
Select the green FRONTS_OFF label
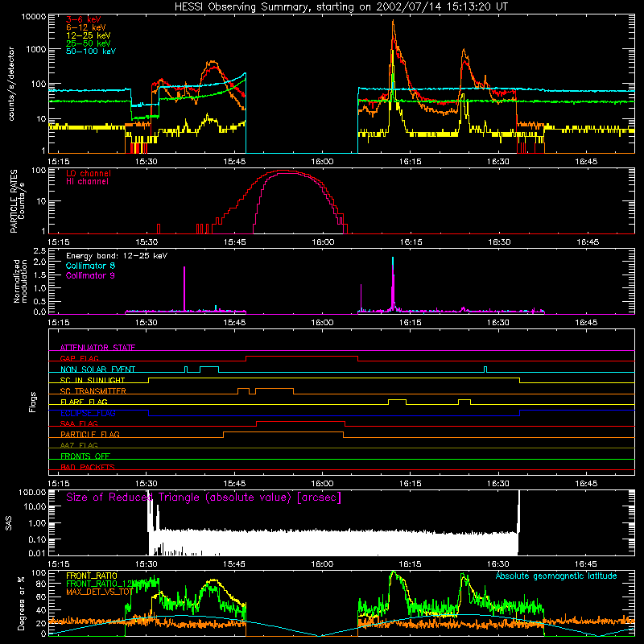click(85, 456)
